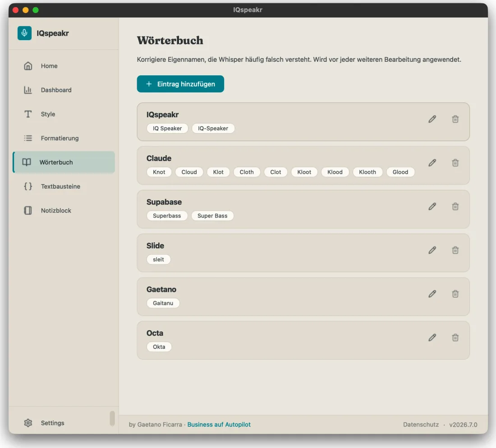496x448 pixels.
Task: Remove the Supabase entry trash icon
Action: (455, 207)
